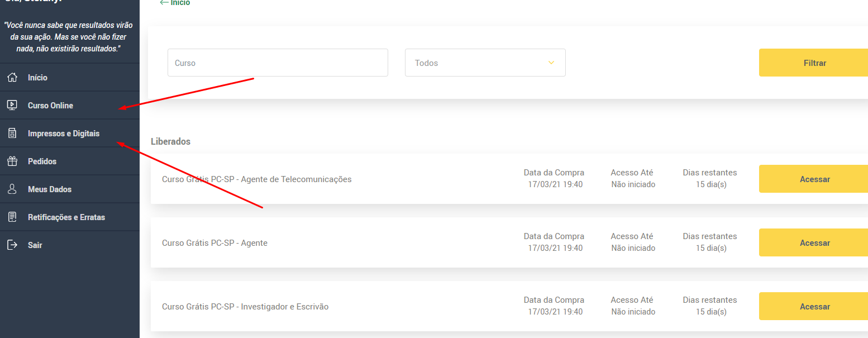Click Acessar for PC-SP Agente course
868x338 pixels.
[x=813, y=242]
